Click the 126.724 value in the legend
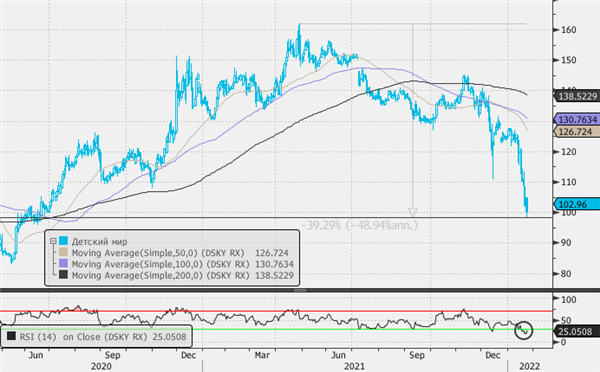This screenshot has width=600, height=372. click(272, 253)
